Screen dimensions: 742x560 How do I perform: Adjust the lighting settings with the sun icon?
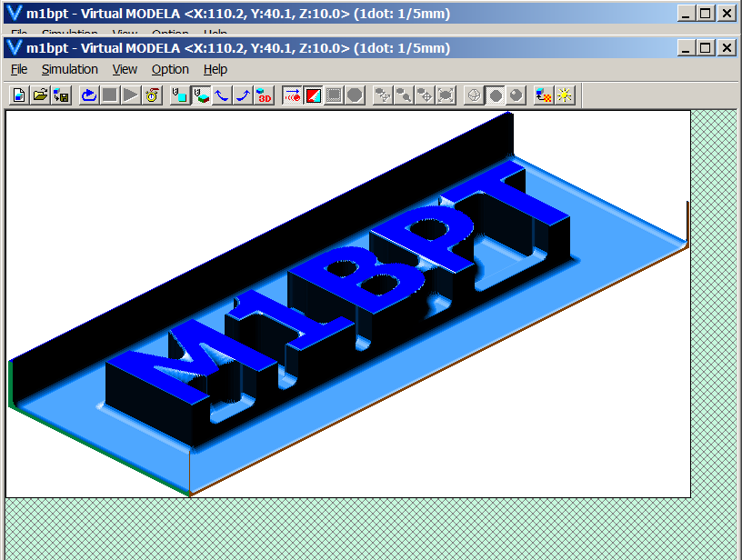tap(564, 95)
